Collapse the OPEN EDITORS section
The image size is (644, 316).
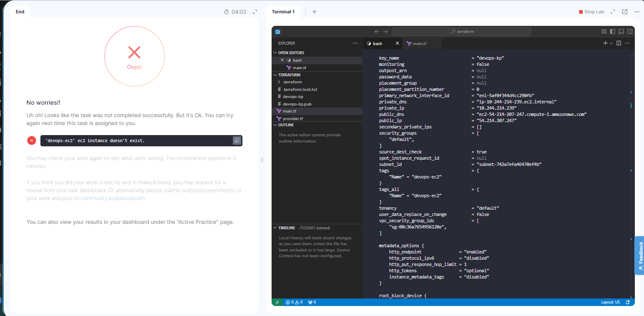(x=291, y=53)
